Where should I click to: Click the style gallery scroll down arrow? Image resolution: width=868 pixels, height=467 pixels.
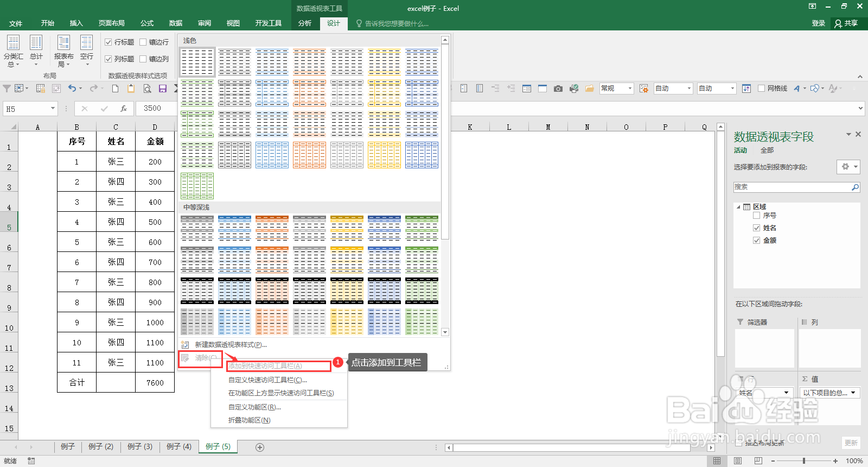[445, 332]
